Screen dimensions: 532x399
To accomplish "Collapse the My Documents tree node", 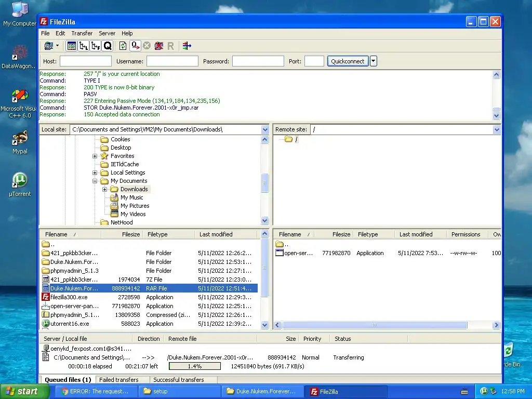I will click(95, 181).
